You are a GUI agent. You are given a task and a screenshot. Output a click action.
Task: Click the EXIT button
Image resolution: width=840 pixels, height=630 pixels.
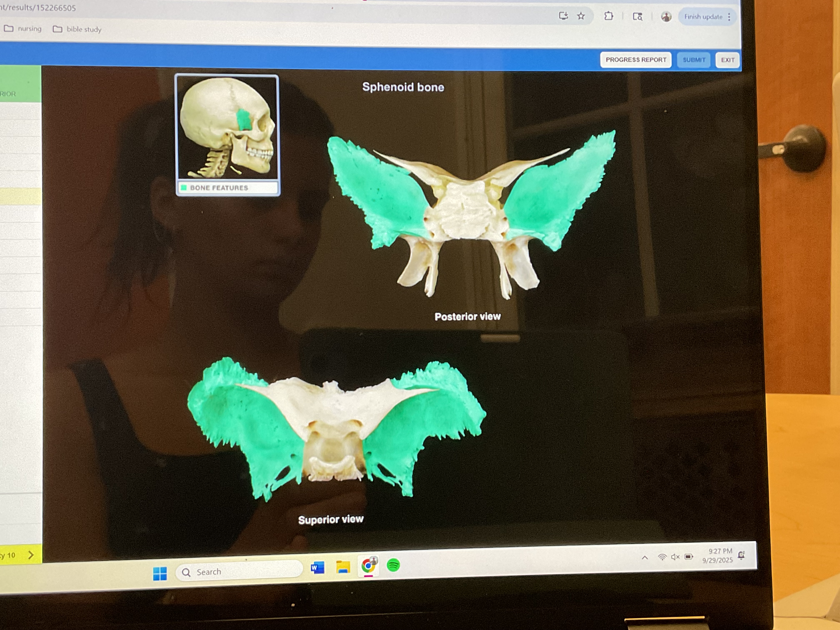727,60
